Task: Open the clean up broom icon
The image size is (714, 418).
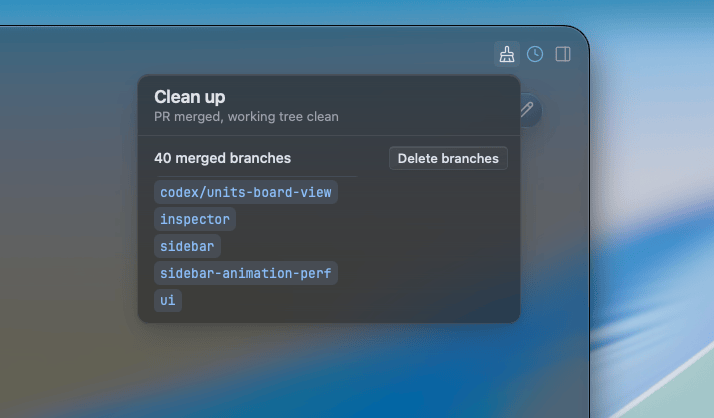Action: pos(507,54)
